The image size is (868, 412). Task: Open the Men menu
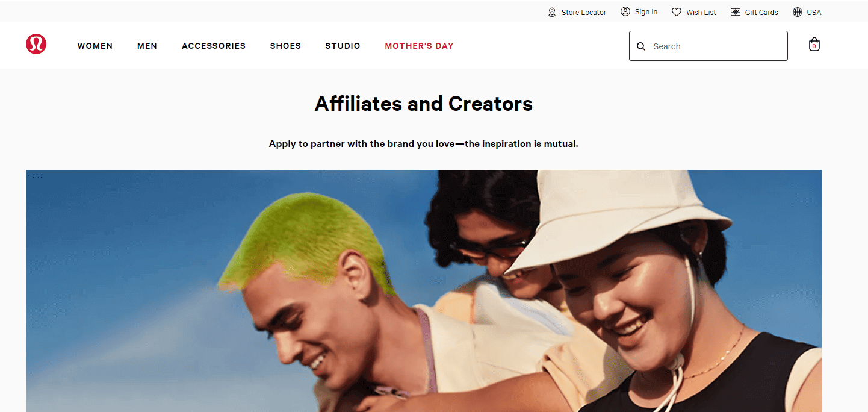click(147, 46)
